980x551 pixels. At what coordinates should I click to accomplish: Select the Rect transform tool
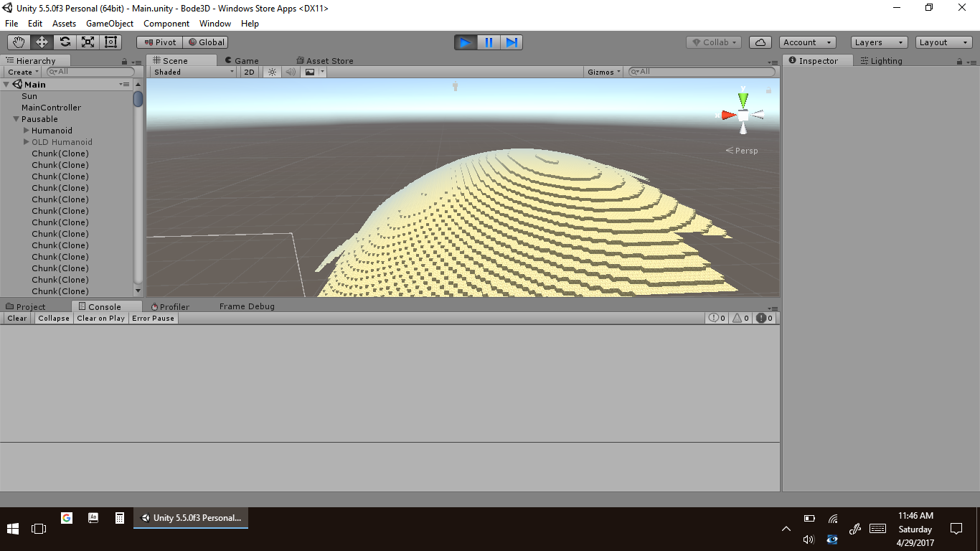[110, 42]
